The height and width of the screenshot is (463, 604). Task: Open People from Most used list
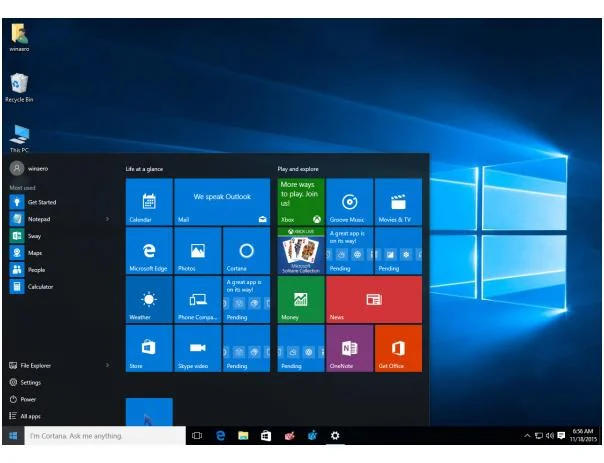pos(60,270)
